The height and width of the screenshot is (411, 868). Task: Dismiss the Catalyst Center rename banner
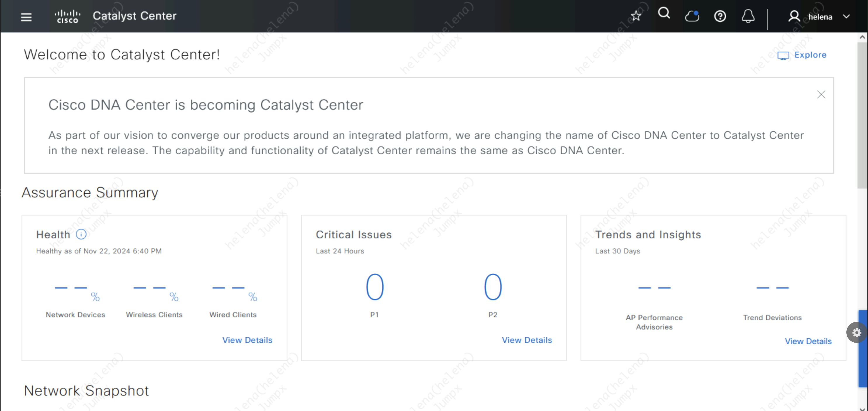821,94
